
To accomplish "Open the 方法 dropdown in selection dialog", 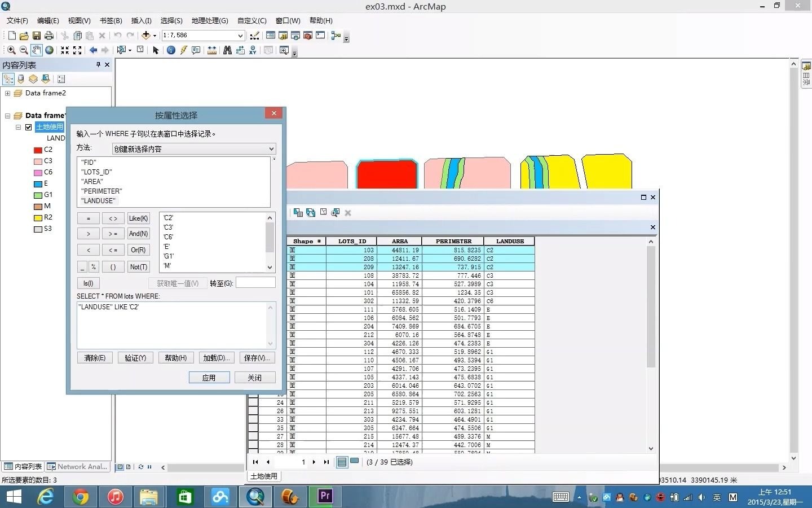I will 271,148.
